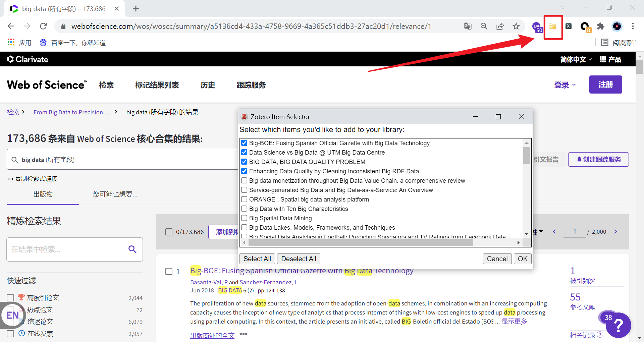Check Big Data Lakes item
The width and height of the screenshot is (644, 342).
point(245,228)
